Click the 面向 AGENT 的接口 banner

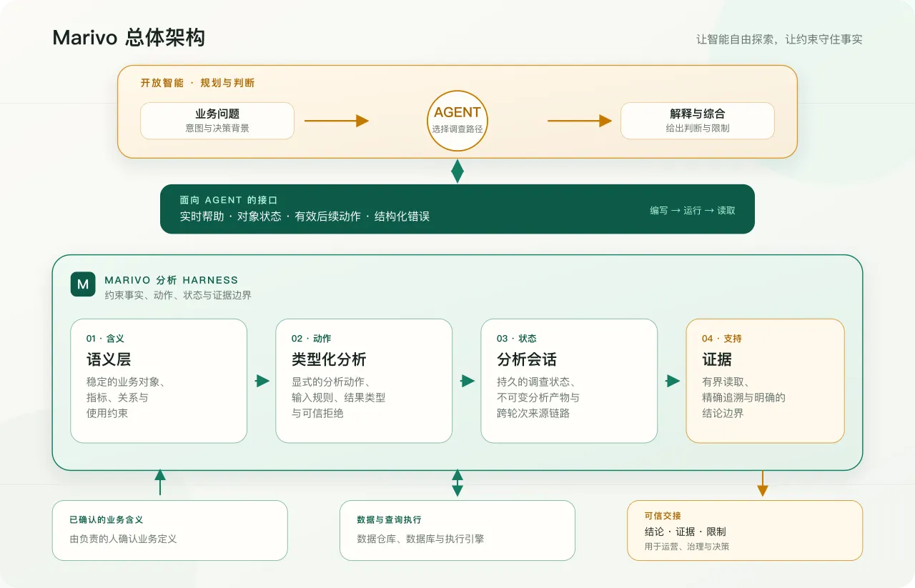[457, 209]
